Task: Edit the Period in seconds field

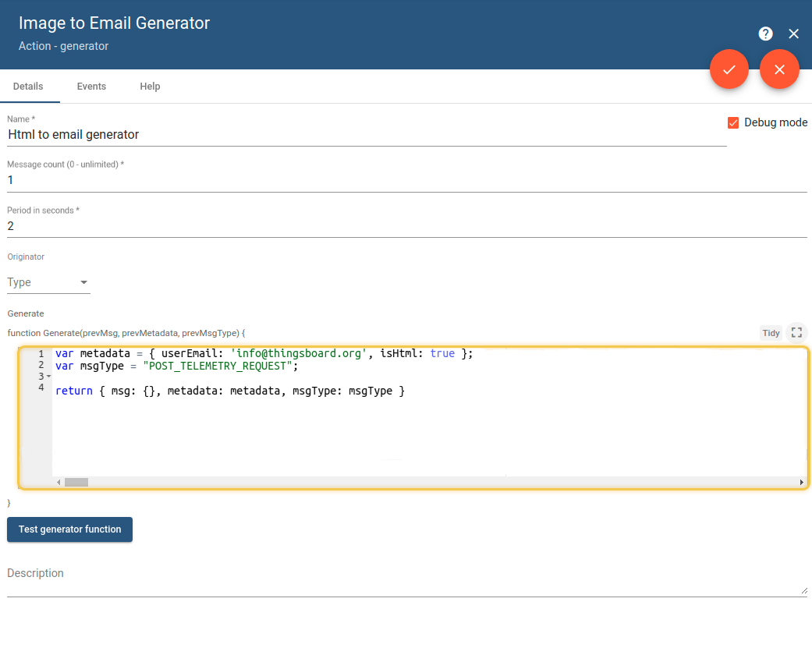Action: [406, 226]
